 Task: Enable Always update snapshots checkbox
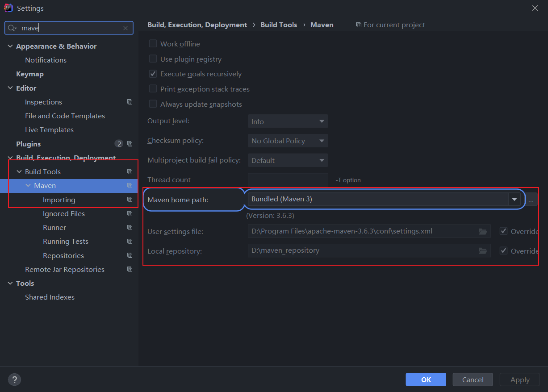point(153,104)
